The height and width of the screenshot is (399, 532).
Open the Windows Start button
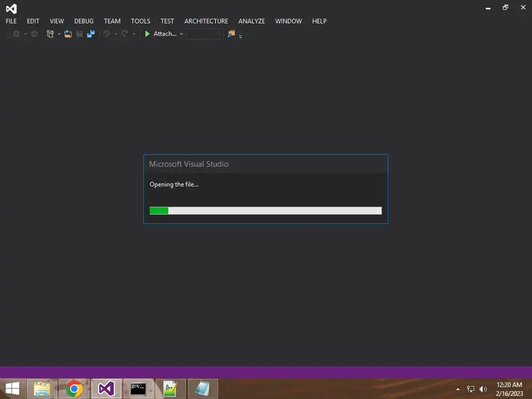(x=12, y=389)
